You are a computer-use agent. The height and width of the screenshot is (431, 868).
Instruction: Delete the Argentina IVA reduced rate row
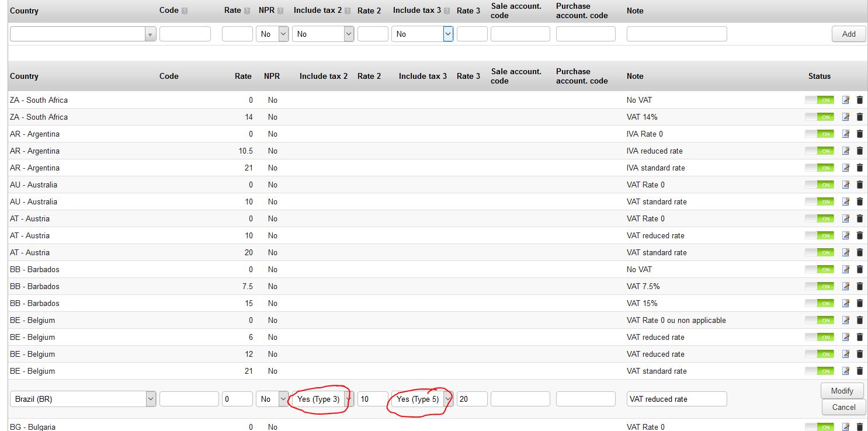(859, 151)
